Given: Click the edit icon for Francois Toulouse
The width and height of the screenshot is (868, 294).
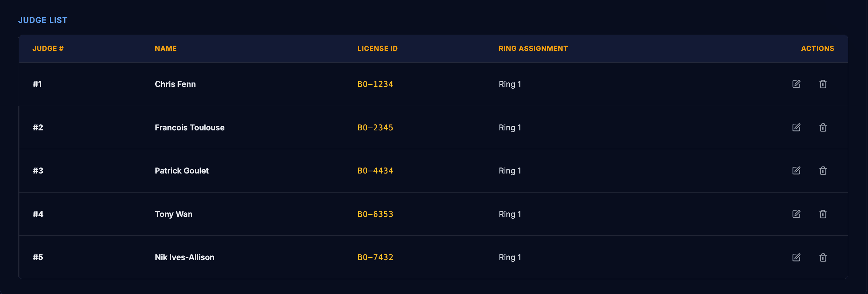Looking at the screenshot, I should click(x=797, y=128).
